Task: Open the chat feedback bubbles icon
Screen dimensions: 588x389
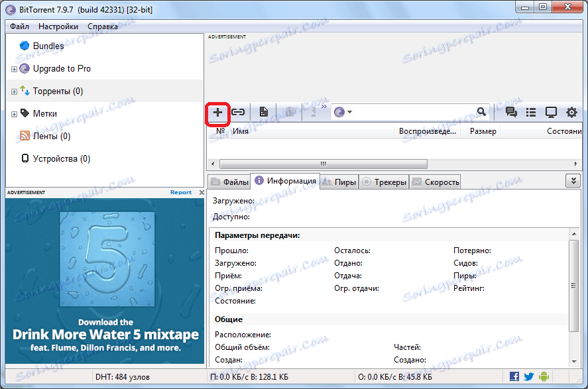Action: click(511, 112)
